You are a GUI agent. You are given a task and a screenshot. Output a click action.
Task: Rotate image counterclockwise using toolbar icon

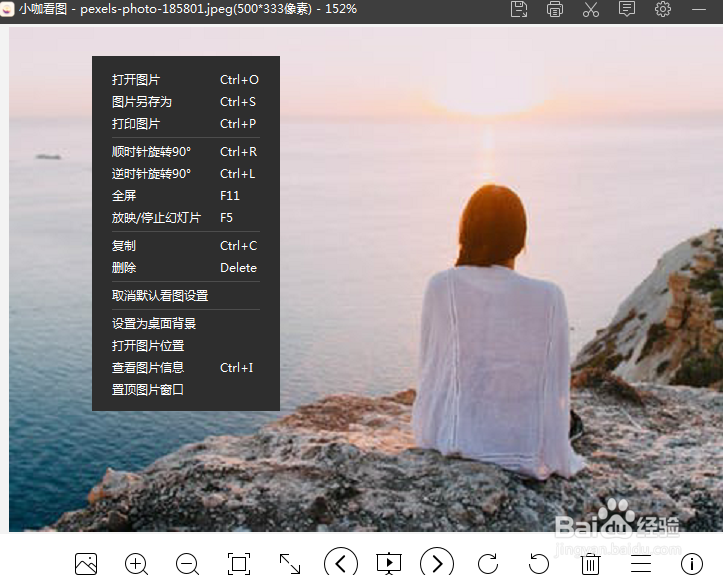[539, 563]
